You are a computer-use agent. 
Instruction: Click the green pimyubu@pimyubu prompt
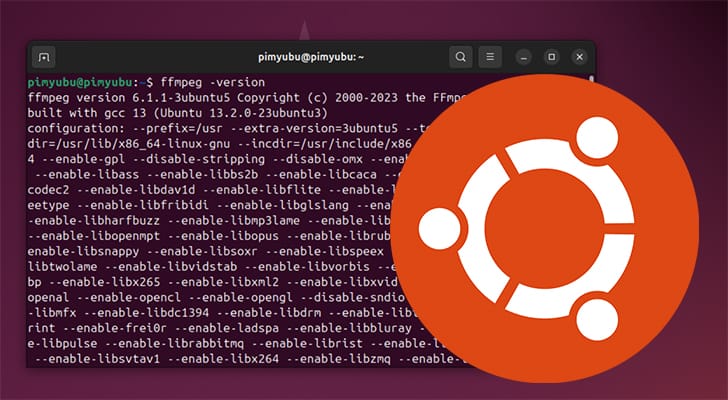point(80,83)
